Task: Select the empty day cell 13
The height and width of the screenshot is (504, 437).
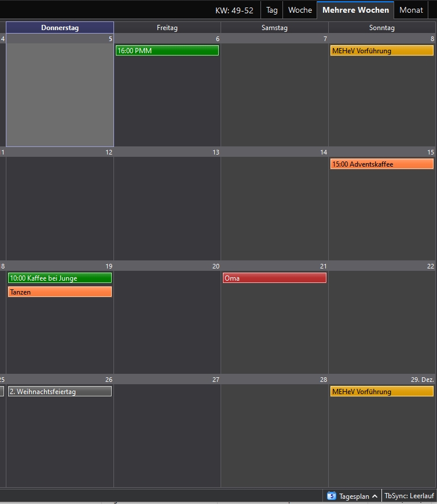Action: [x=167, y=204]
